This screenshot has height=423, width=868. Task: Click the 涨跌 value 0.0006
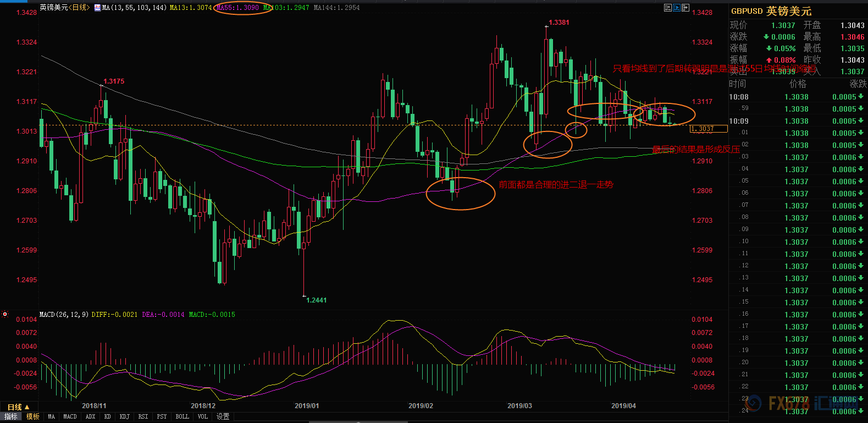point(783,37)
